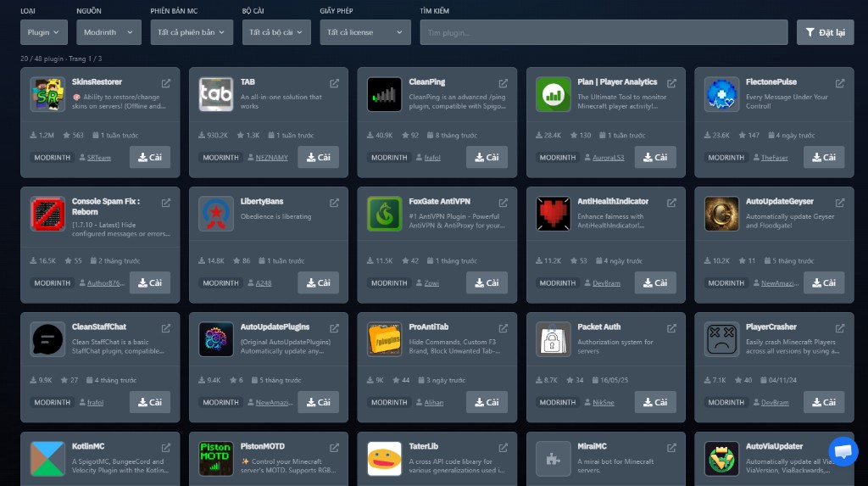Click the AutoViaUpdater plugin title
The height and width of the screenshot is (486, 868).
(x=774, y=446)
